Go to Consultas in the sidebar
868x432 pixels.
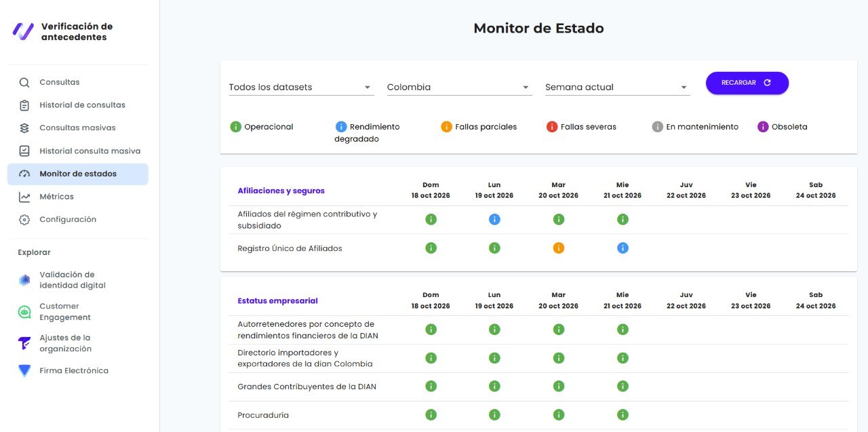coord(78,83)
